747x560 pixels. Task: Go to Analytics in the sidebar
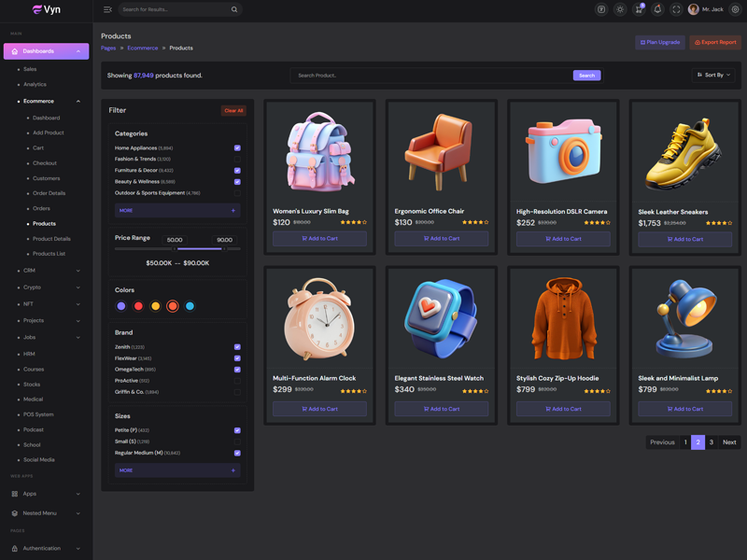click(x=35, y=84)
